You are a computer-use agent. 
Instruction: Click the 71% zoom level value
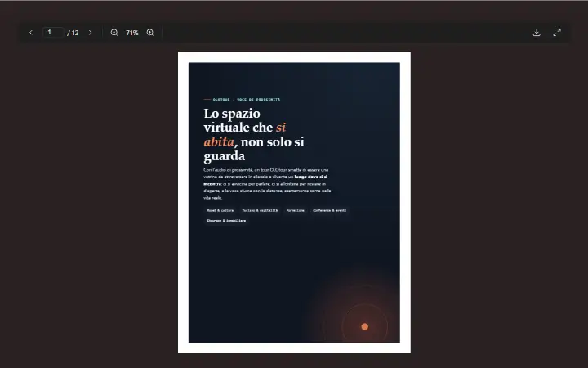(132, 33)
